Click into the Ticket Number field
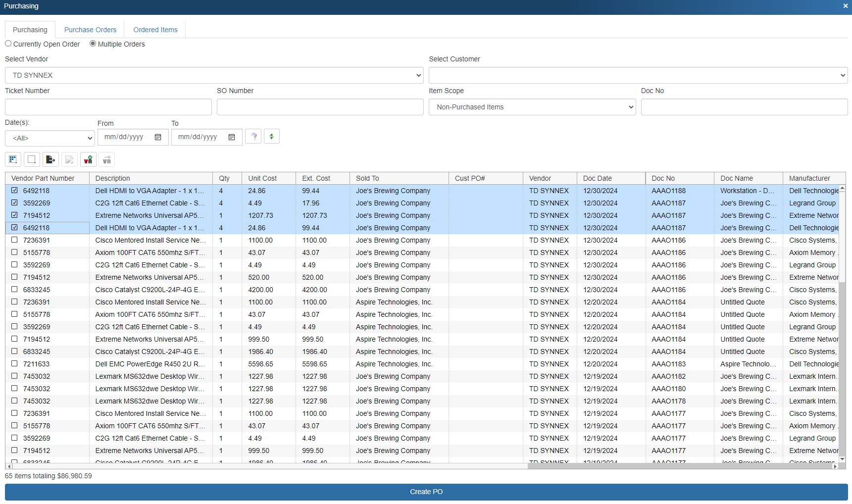Viewport: 852px width, 504px height. pyautogui.click(x=108, y=107)
